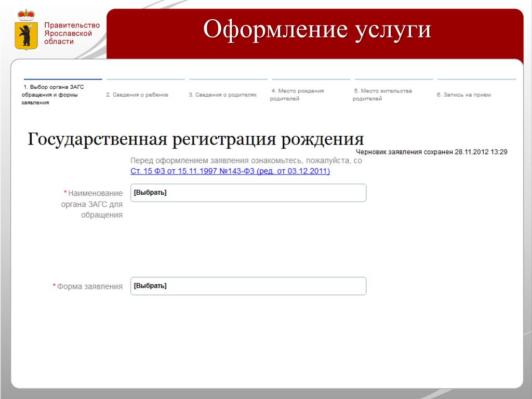532x399 pixels.
Task: Click Правительство Ярославской области text
Action: coord(72,33)
